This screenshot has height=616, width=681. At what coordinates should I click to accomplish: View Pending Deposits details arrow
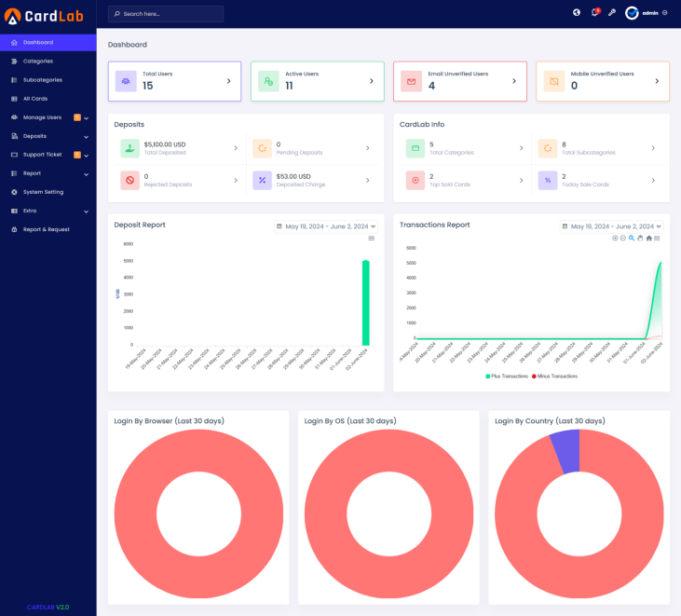[368, 148]
